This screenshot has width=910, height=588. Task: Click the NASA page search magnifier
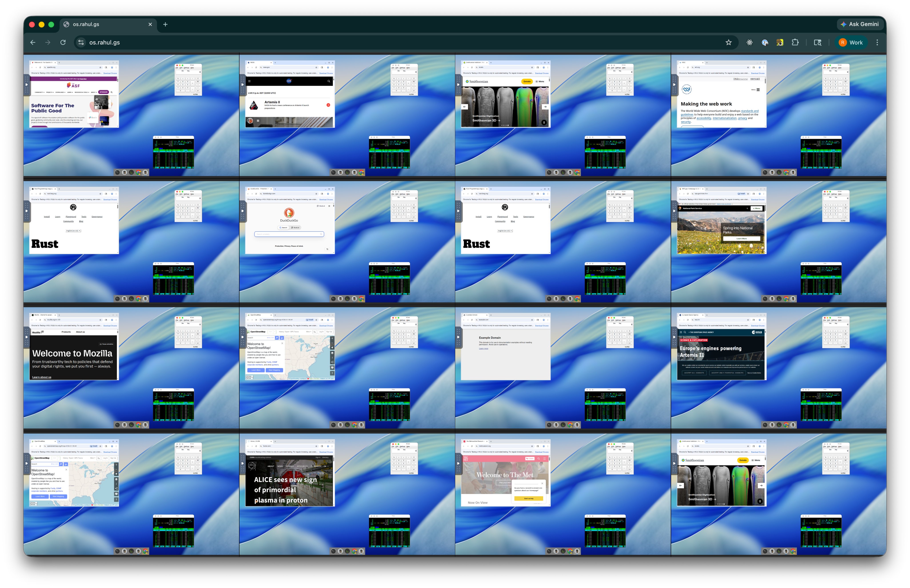328,81
